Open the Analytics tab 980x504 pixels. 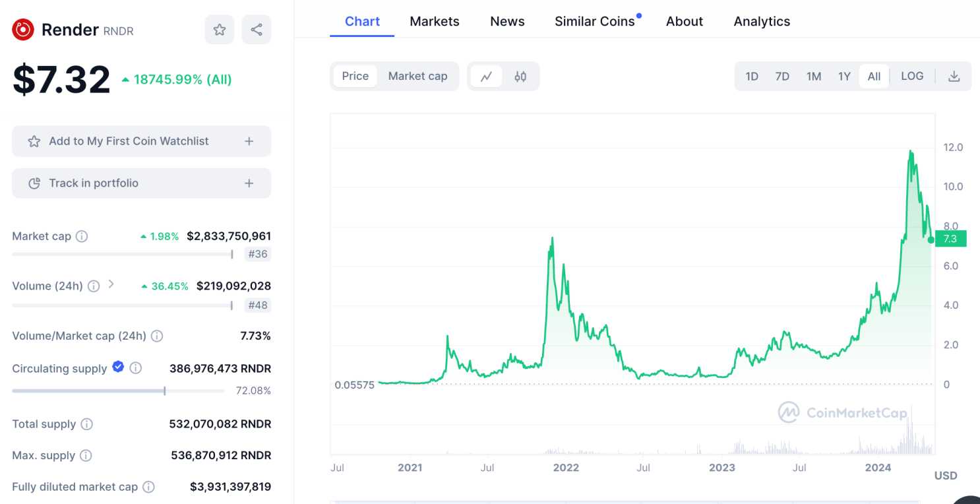pyautogui.click(x=762, y=21)
